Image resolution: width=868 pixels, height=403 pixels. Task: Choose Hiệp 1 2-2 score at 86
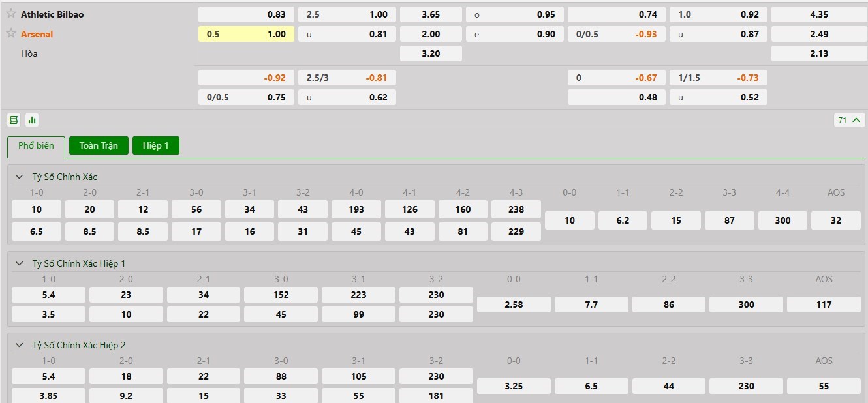click(x=669, y=305)
